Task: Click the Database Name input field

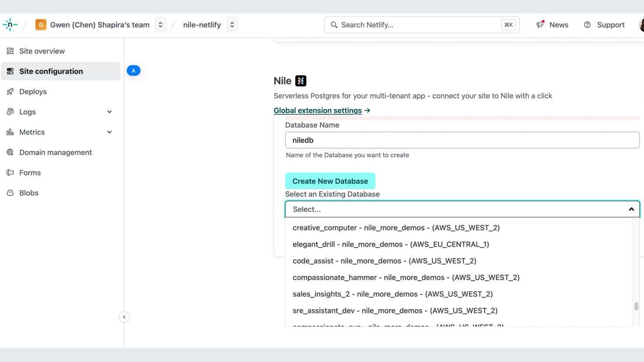Action: pos(462,140)
